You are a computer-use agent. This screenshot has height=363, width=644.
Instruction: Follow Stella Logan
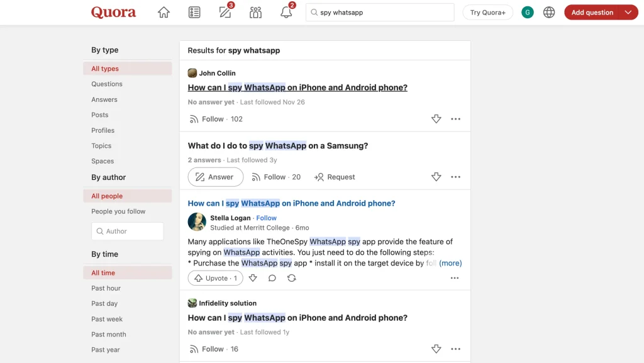[266, 218]
